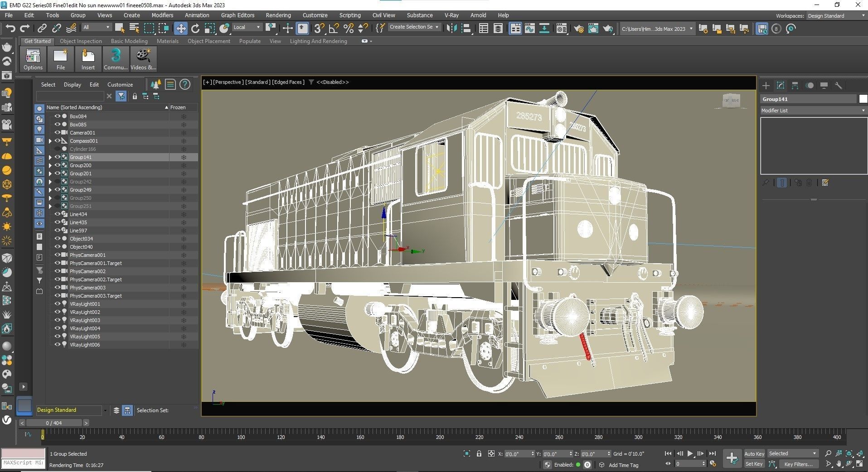Click the Play Animation button

point(690,453)
